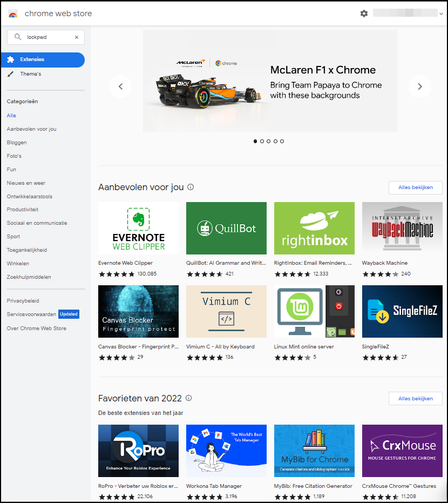Choose the Winkelen category

(18, 263)
